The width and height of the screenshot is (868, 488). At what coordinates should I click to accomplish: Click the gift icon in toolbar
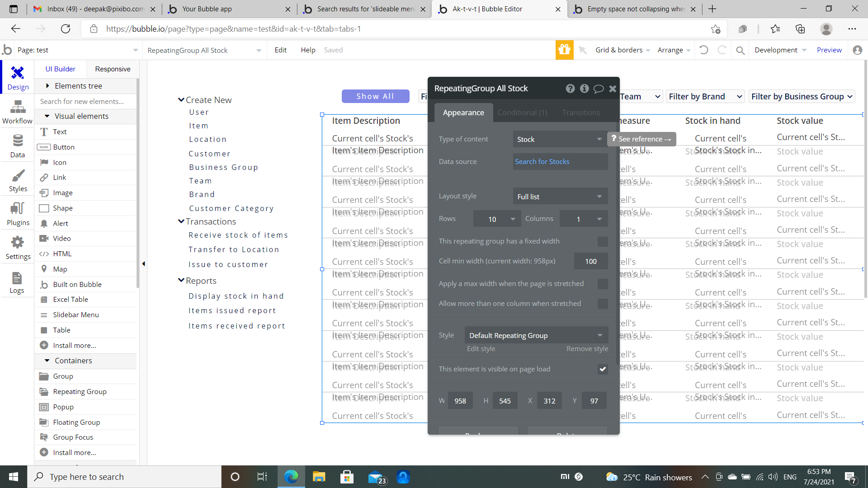click(x=564, y=50)
